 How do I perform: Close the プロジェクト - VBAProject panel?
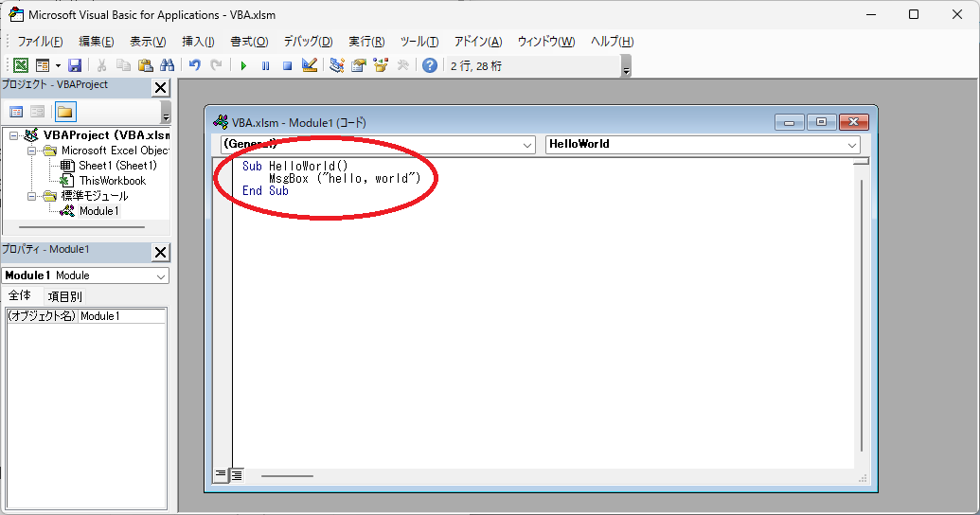click(x=161, y=87)
